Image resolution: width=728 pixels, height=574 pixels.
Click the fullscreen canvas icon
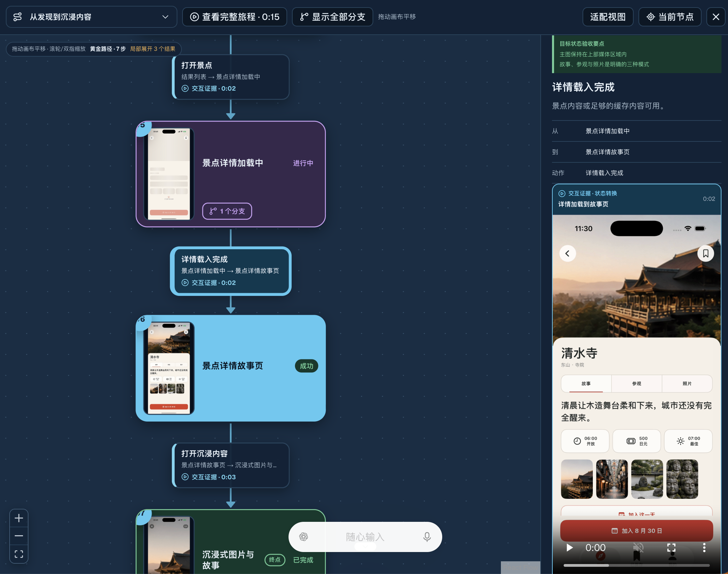pos(19,554)
